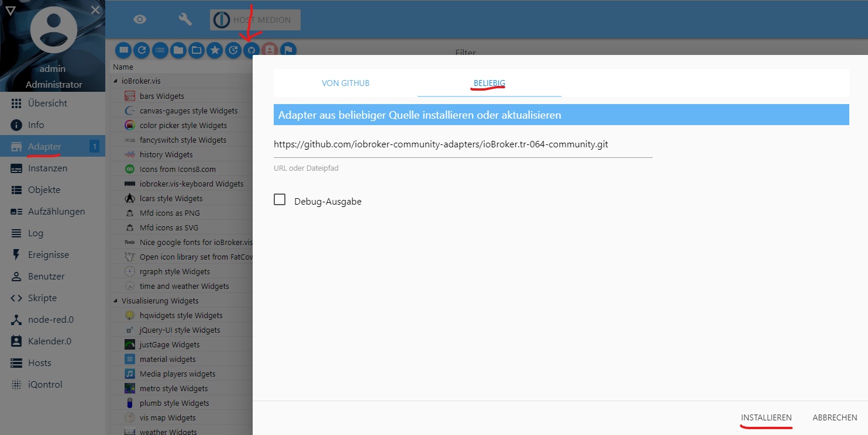The height and width of the screenshot is (435, 868).
Task: Collapse the ioBroker.vis tree group
Action: coord(115,81)
